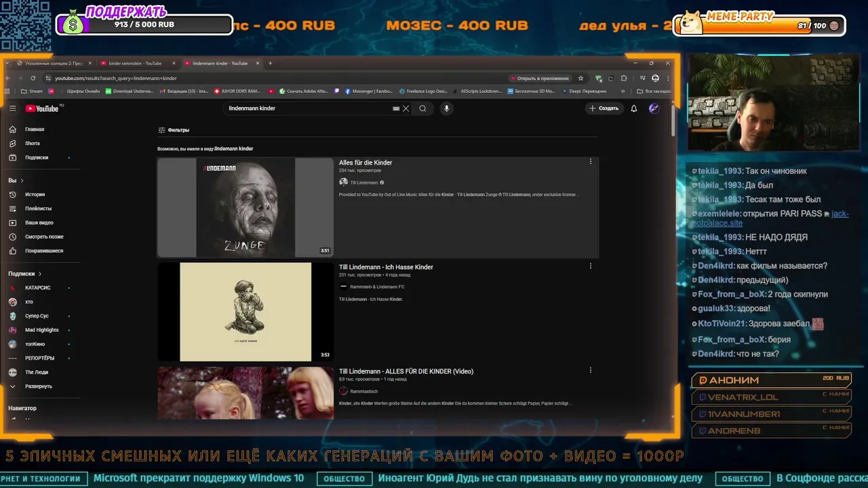The height and width of the screenshot is (488, 868).
Task: Open a new browser tab with plus
Action: 270,63
